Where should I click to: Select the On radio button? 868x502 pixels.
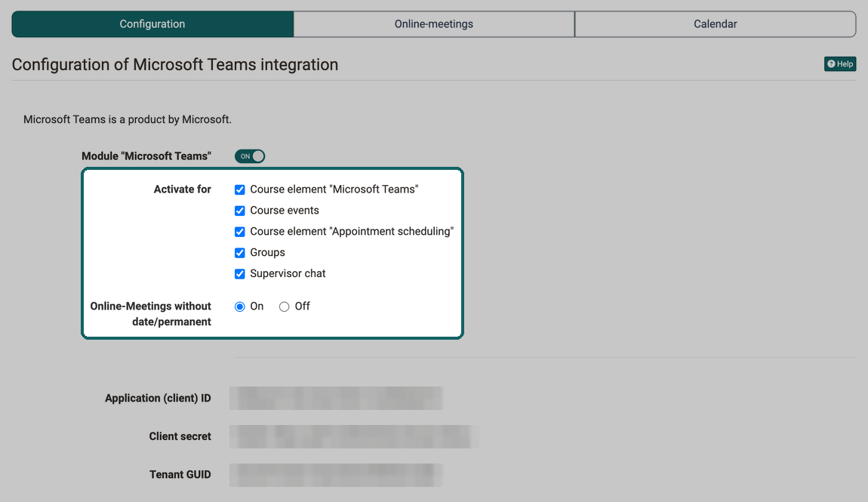click(x=240, y=306)
